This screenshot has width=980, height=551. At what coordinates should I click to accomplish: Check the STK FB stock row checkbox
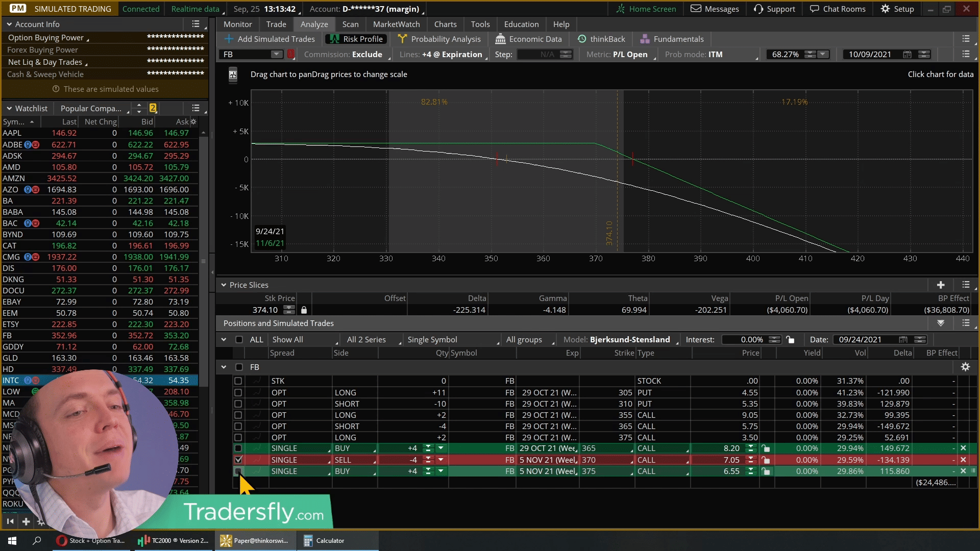[238, 381]
